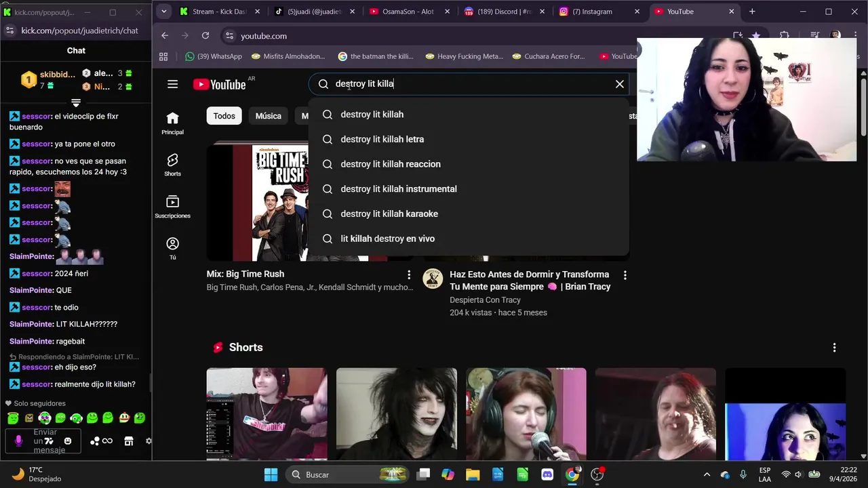Click kick.com popout site settings icon
The image size is (868, 488).
coord(9,30)
